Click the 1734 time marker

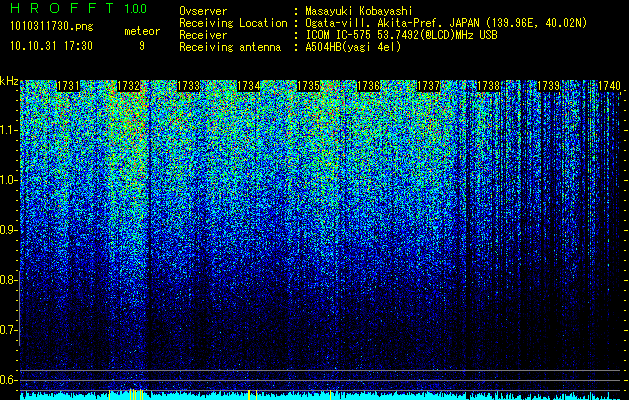click(x=249, y=86)
